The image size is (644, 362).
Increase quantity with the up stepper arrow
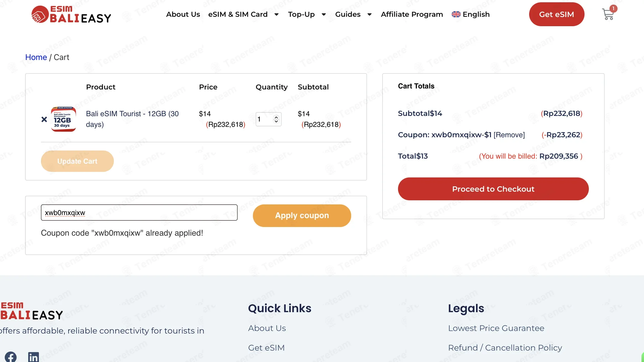(276, 117)
